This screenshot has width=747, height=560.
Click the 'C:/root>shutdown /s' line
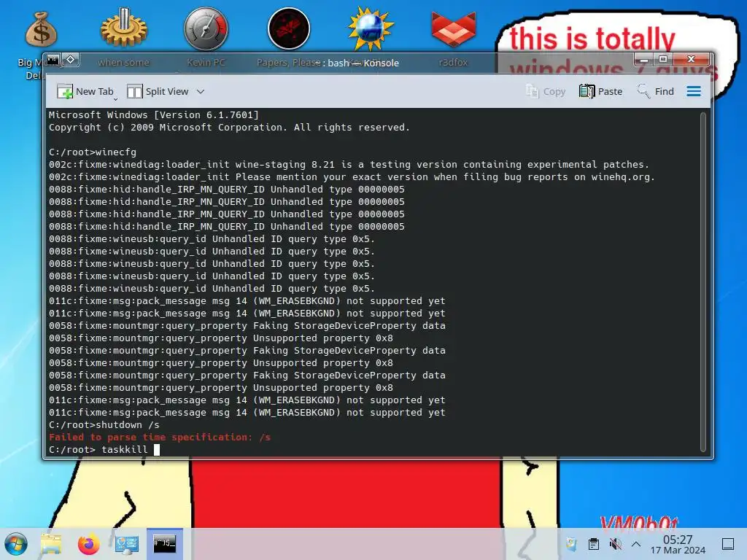click(x=104, y=425)
